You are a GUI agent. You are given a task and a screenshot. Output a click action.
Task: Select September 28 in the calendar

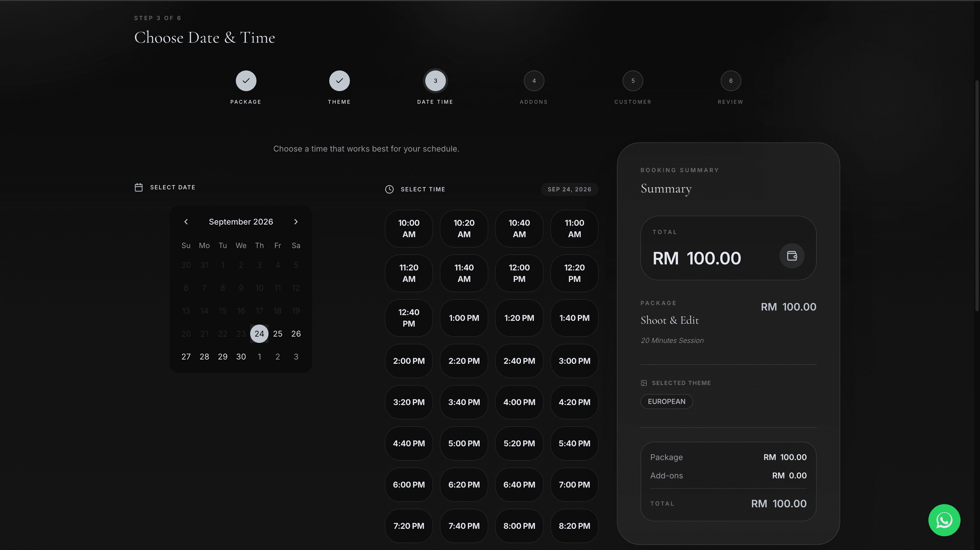point(204,356)
